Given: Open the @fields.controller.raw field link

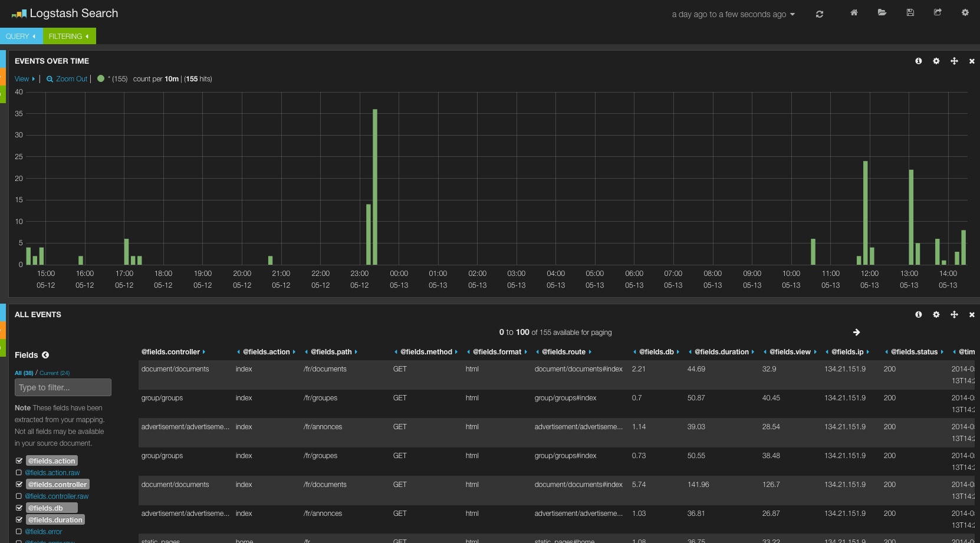Looking at the screenshot, I should point(57,496).
